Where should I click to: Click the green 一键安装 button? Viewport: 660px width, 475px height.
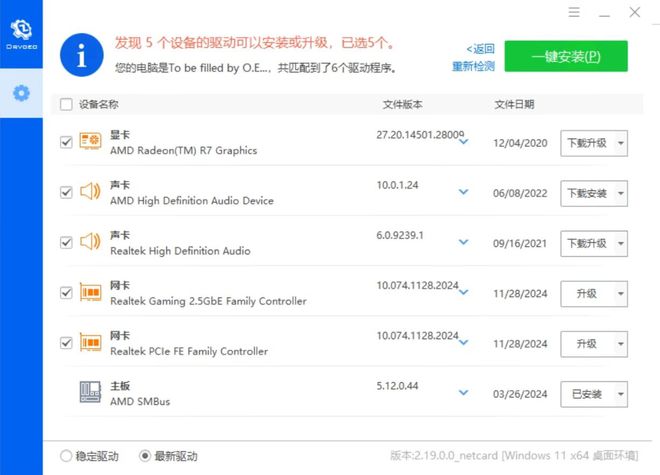[565, 56]
